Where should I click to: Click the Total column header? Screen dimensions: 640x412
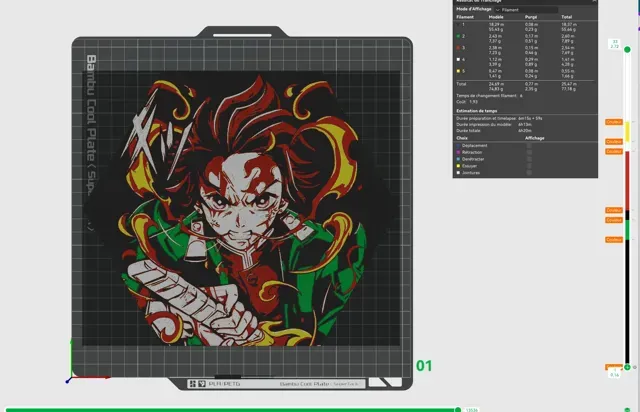point(567,17)
